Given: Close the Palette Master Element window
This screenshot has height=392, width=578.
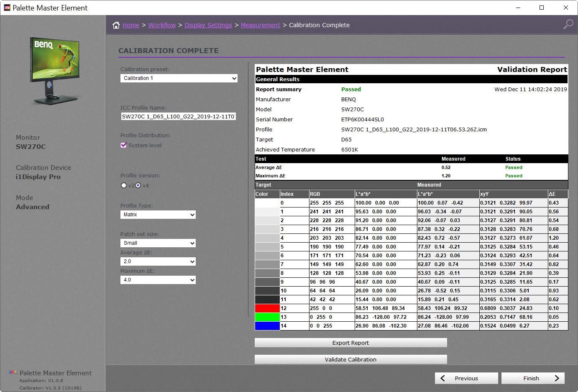Looking at the screenshot, I should (x=565, y=8).
